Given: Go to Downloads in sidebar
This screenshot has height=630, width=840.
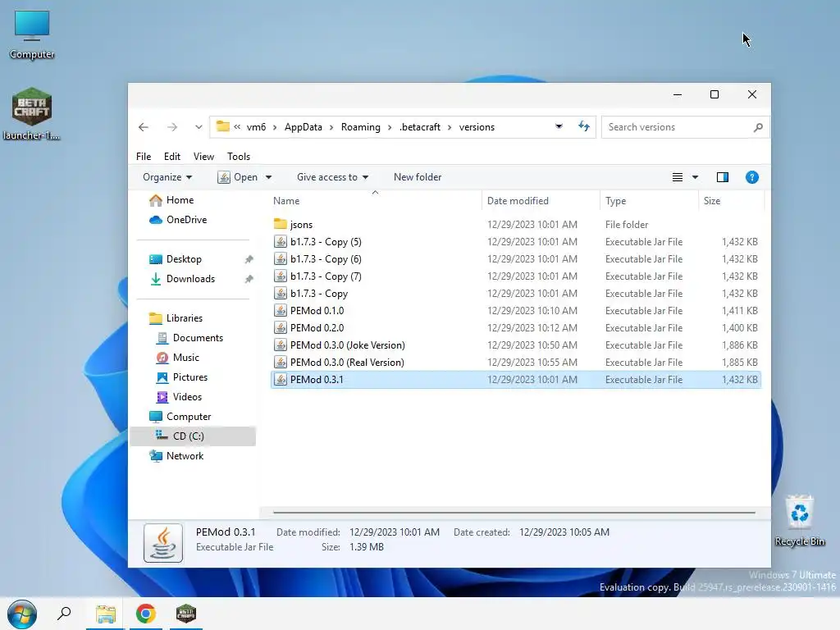Looking at the screenshot, I should 182,279.
